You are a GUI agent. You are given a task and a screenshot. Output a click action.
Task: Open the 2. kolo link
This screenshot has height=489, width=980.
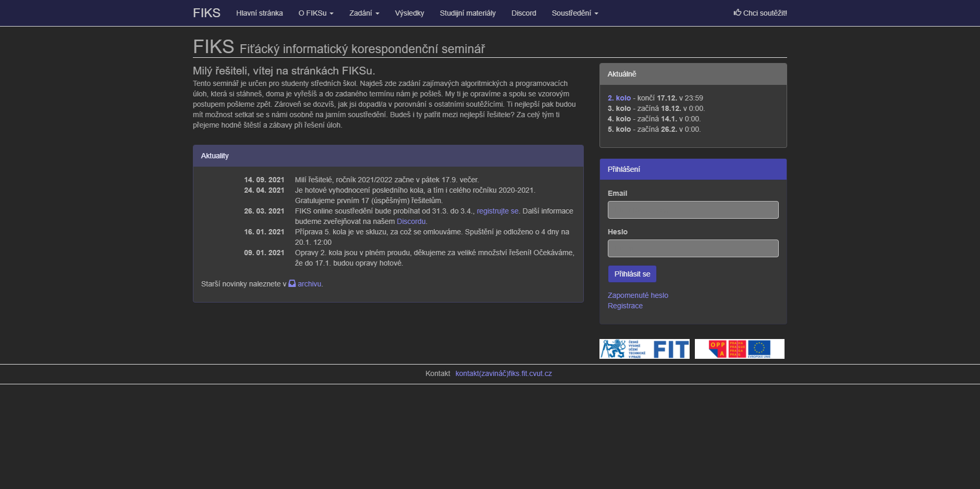[x=619, y=98]
